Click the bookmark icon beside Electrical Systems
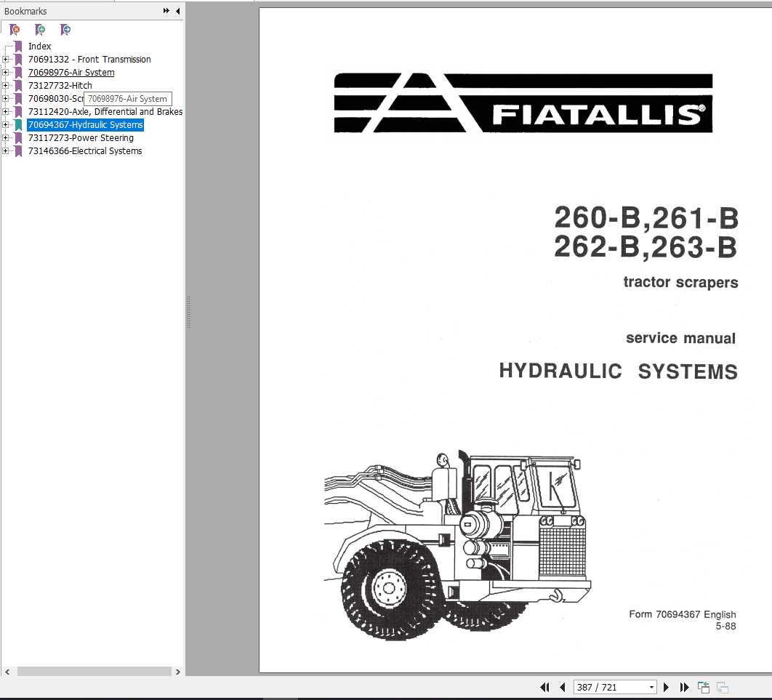The width and height of the screenshot is (772, 700). [x=18, y=151]
